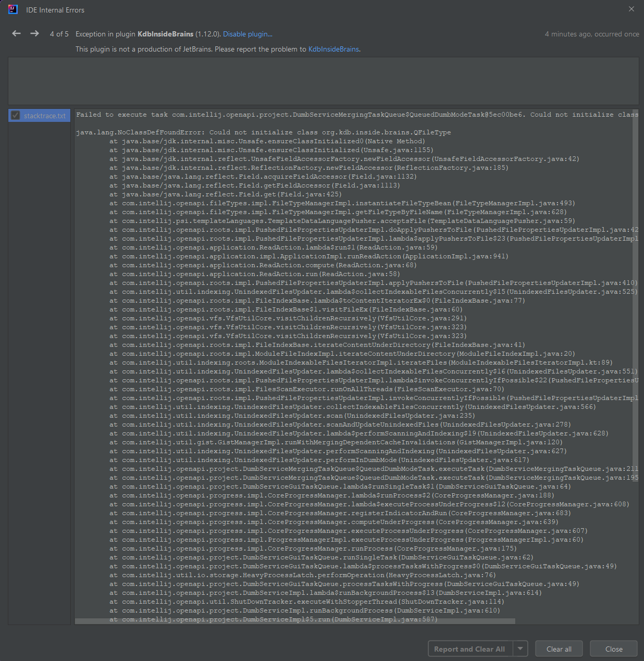The width and height of the screenshot is (644, 661).
Task: Click the VfsUtilCore.java:291 stack line
Action: (288, 318)
